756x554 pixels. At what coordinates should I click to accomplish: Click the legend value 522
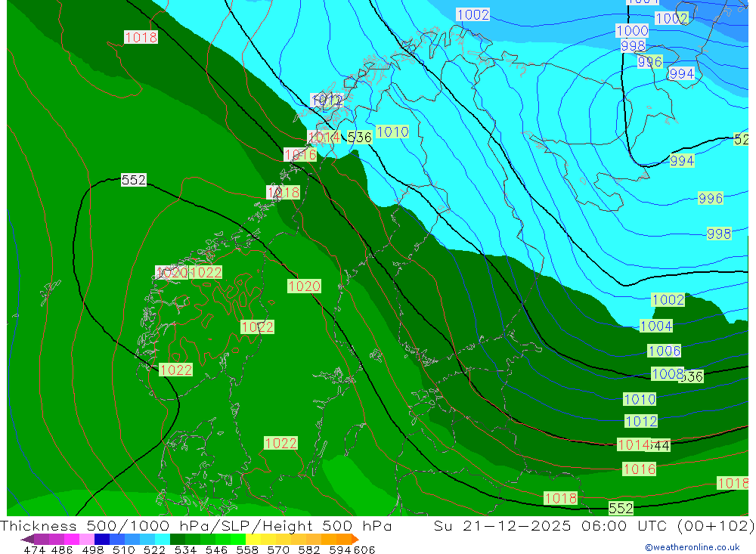click(155, 550)
